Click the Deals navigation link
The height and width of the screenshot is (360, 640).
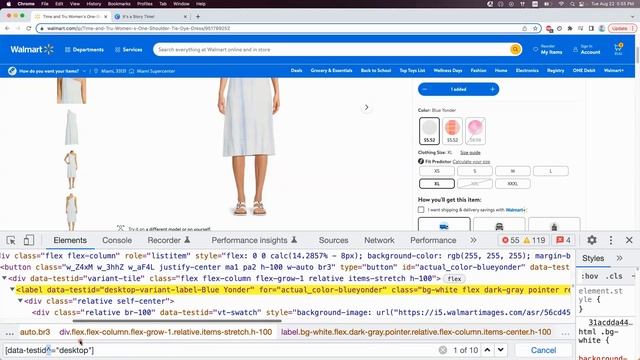point(296,70)
